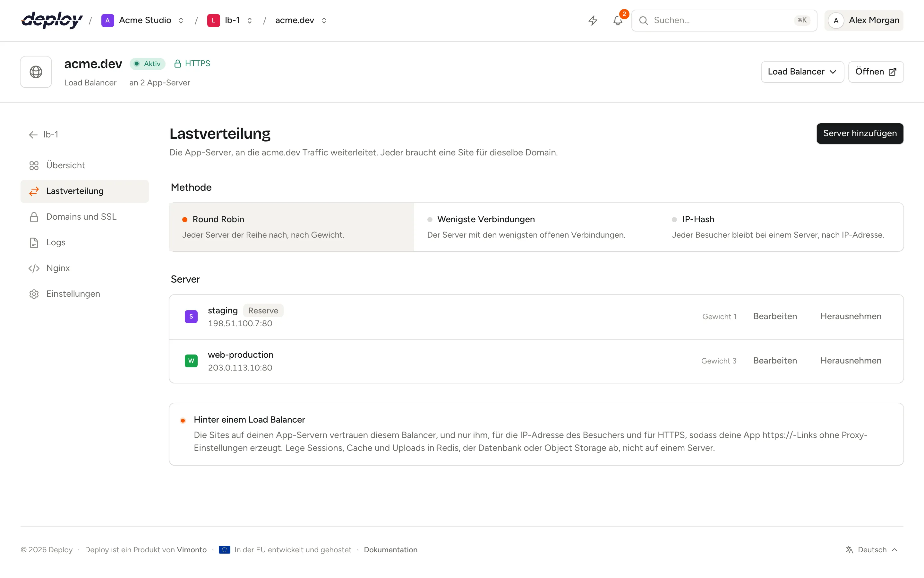Open Lastverteilung sidebar item
Screen dimensions: 924x578
tap(85, 191)
